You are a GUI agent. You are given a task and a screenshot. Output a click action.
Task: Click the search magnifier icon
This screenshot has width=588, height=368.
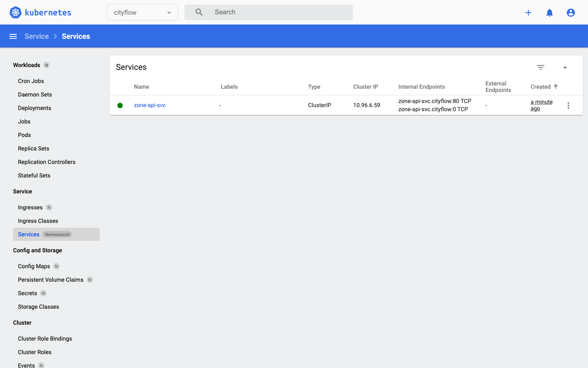199,12
